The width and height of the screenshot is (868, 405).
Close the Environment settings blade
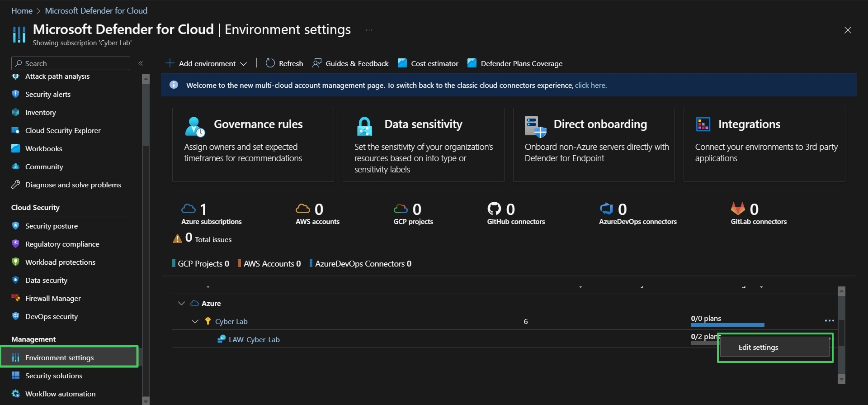pyautogui.click(x=848, y=30)
